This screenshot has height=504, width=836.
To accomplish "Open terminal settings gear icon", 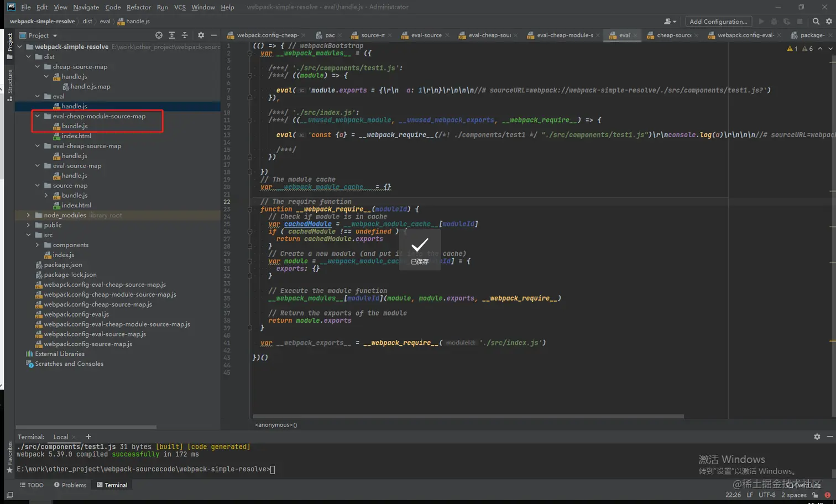I will tap(817, 437).
